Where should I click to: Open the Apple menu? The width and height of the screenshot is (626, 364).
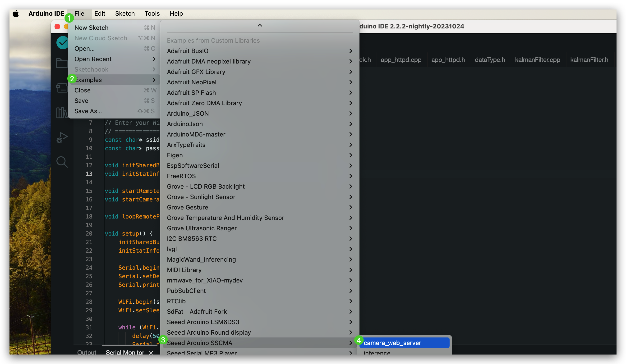(16, 14)
